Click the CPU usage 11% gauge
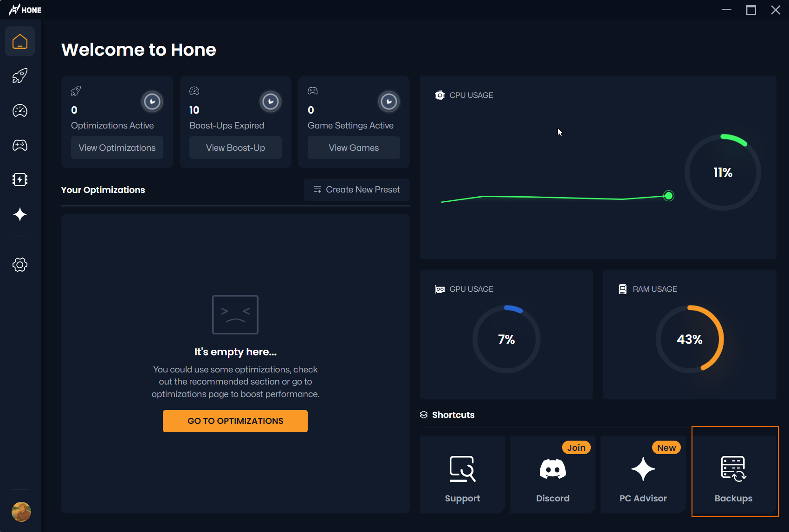The width and height of the screenshot is (789, 532). [723, 173]
